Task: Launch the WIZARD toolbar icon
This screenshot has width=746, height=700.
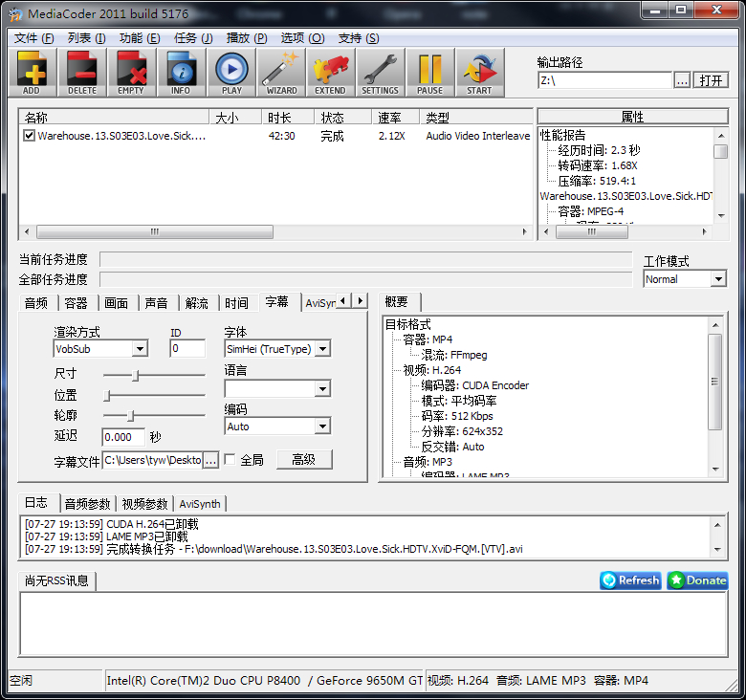Action: 281,73
